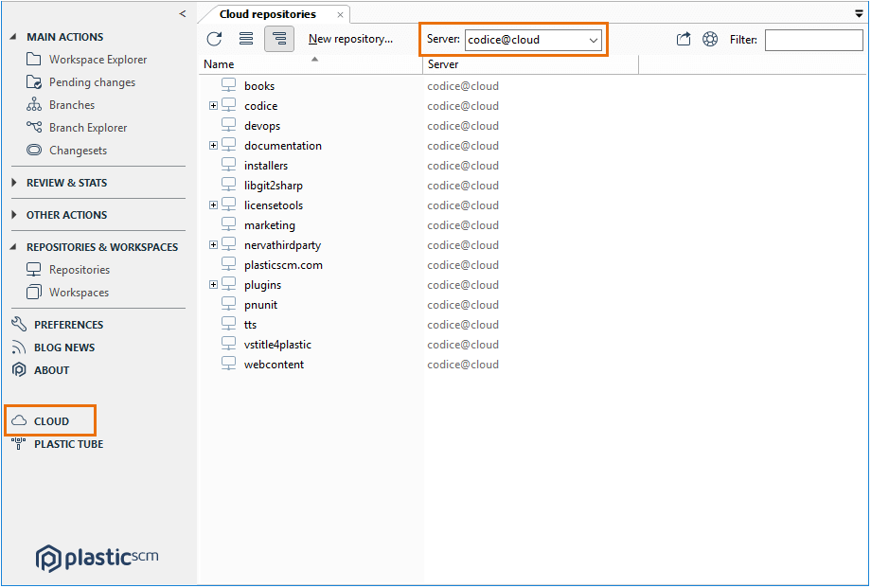Open the Server dropdown codice@cloud
This screenshot has width=871, height=588.
533,40
